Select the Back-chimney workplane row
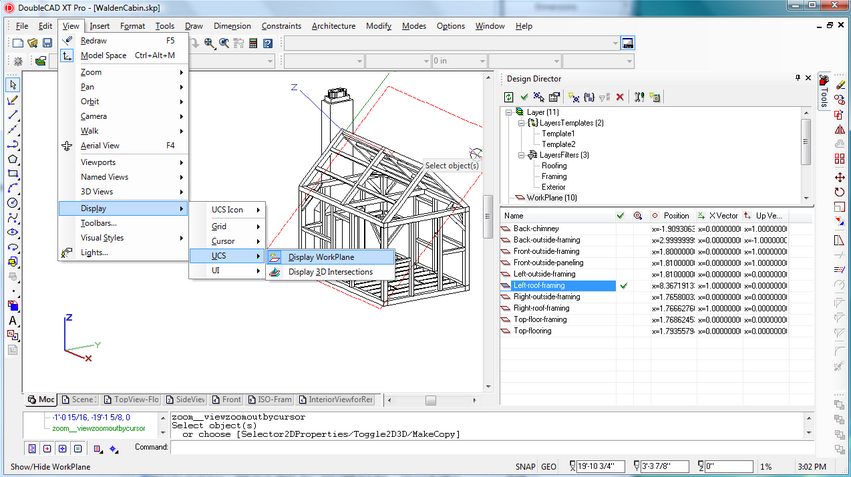851x477 pixels. pyautogui.click(x=558, y=228)
